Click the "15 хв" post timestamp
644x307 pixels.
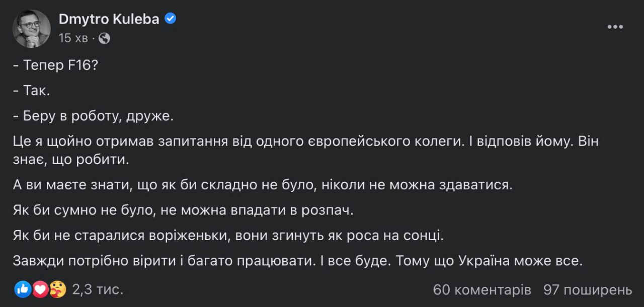(x=73, y=38)
